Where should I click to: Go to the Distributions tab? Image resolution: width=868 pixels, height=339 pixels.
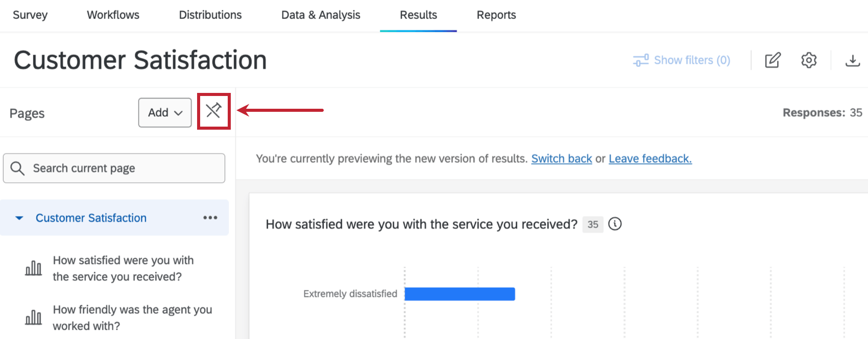click(210, 15)
